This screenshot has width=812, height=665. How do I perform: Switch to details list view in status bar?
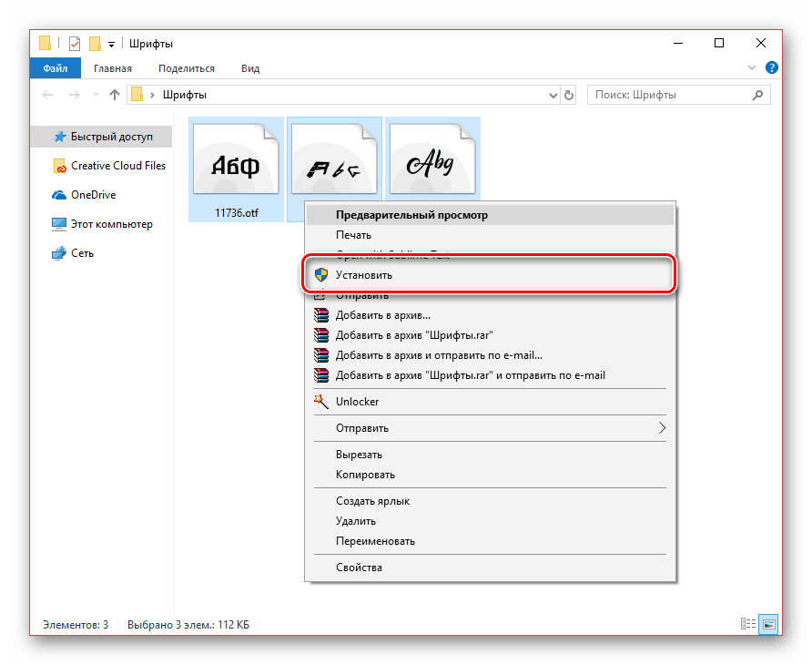click(748, 624)
